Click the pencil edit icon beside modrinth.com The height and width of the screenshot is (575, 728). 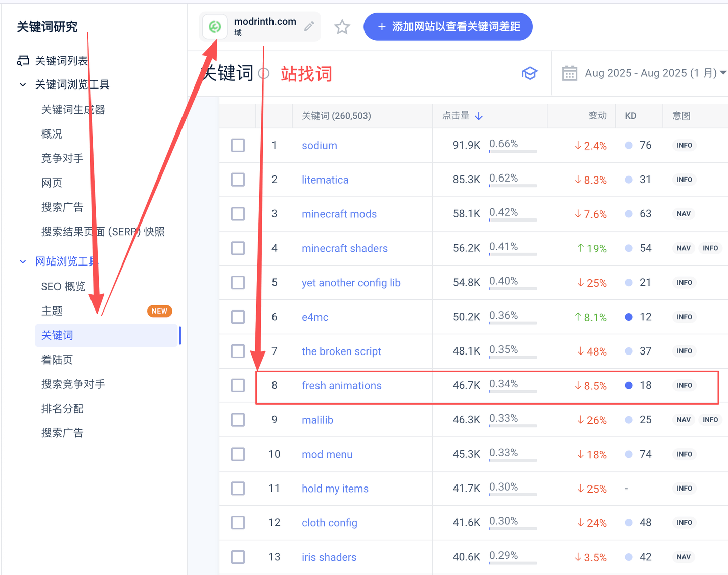(309, 26)
